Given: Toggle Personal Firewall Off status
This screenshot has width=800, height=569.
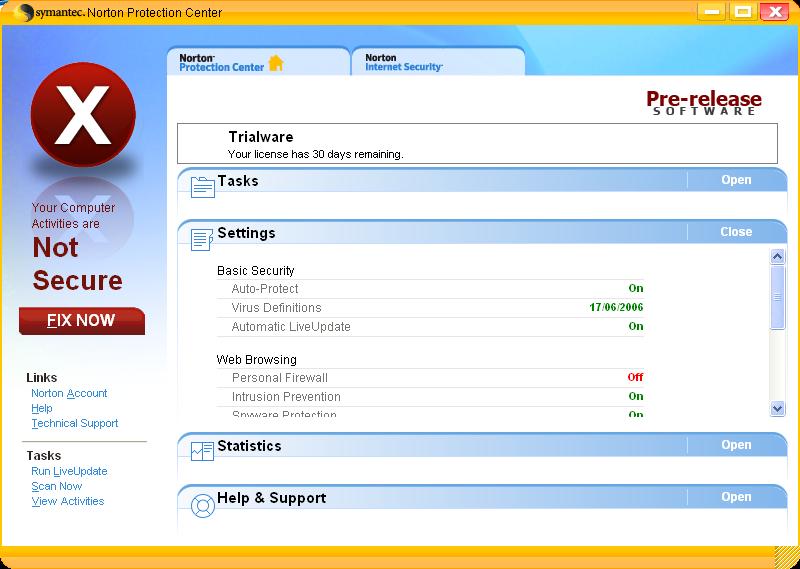Looking at the screenshot, I should tap(635, 377).
